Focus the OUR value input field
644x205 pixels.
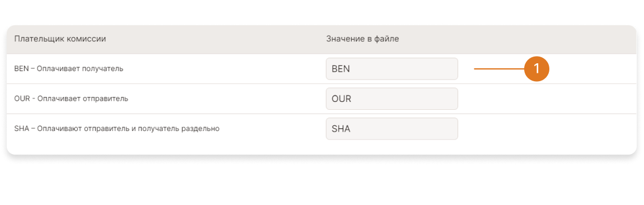pos(392,99)
